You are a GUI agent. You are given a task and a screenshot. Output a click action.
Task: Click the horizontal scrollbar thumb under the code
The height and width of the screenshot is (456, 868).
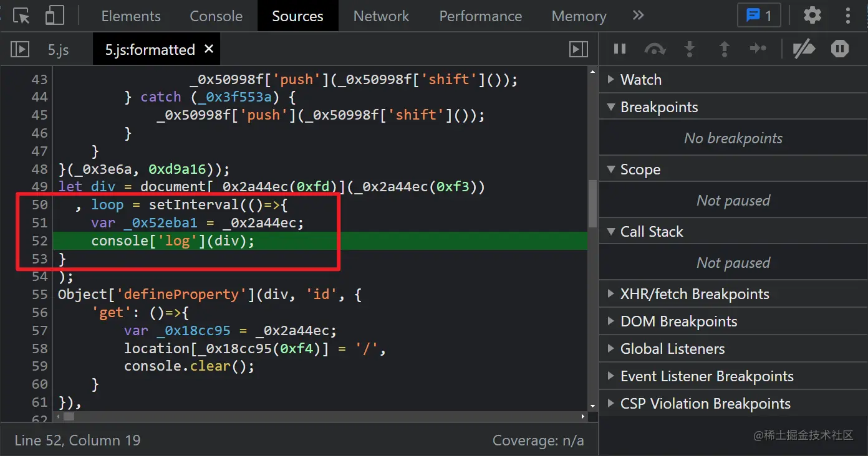click(69, 416)
